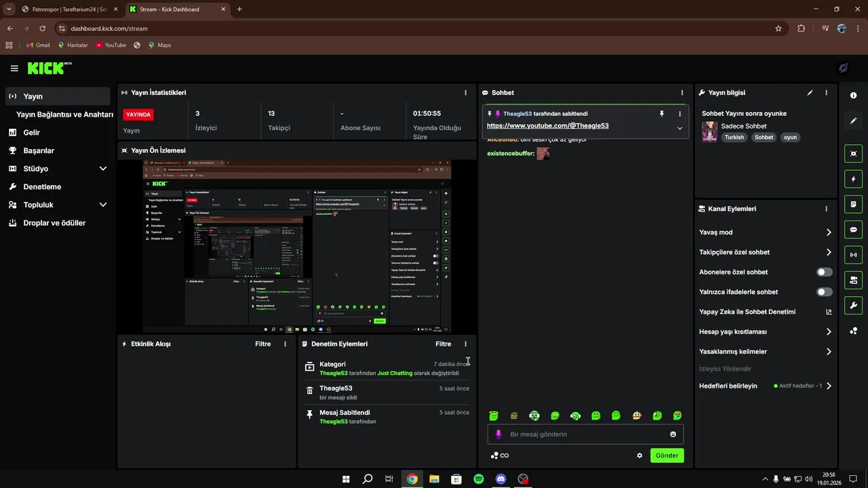Open Kanal Eylemleri three-dot menu

[826, 209]
